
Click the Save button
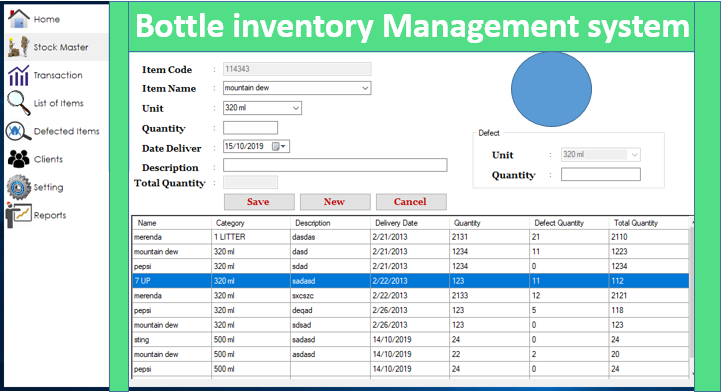[x=259, y=202]
